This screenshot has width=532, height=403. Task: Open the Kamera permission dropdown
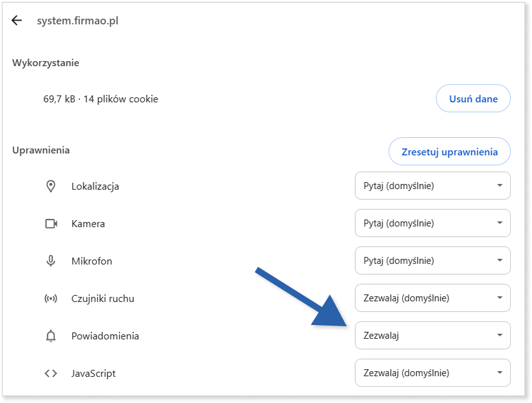pyautogui.click(x=433, y=223)
